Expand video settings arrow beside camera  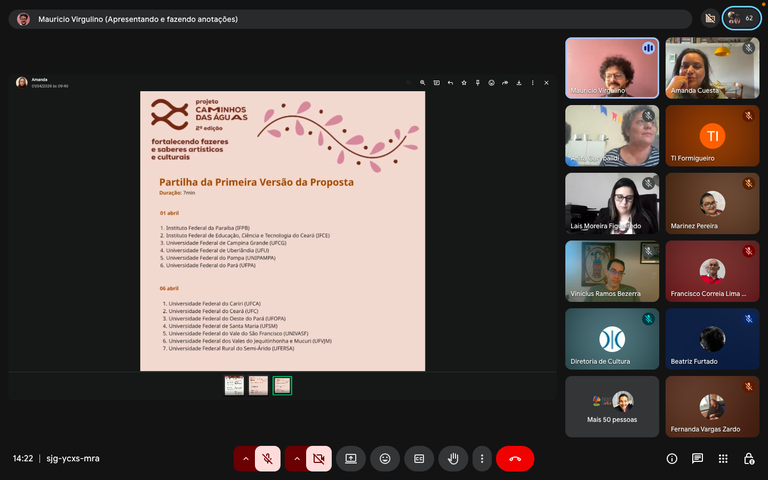pyautogui.click(x=296, y=459)
